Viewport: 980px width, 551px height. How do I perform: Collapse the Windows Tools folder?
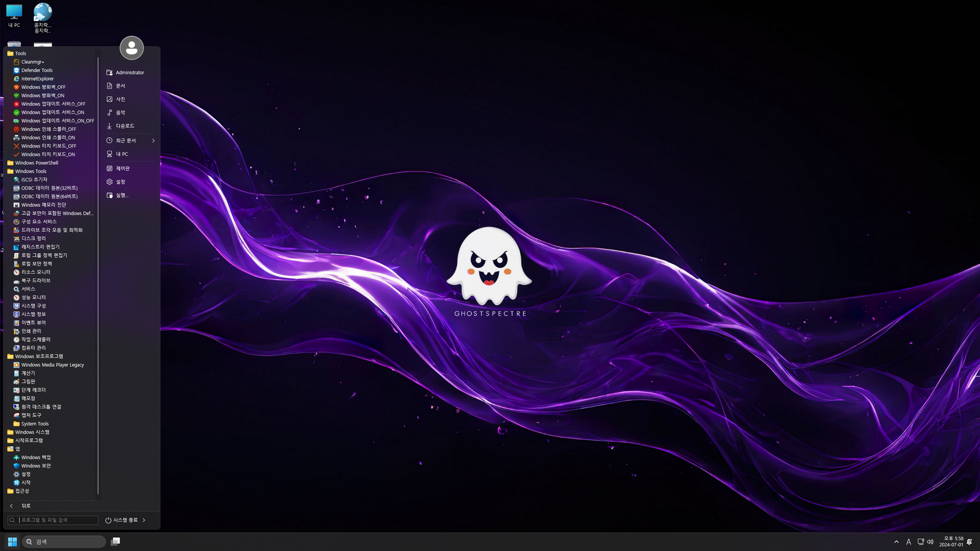click(x=31, y=171)
